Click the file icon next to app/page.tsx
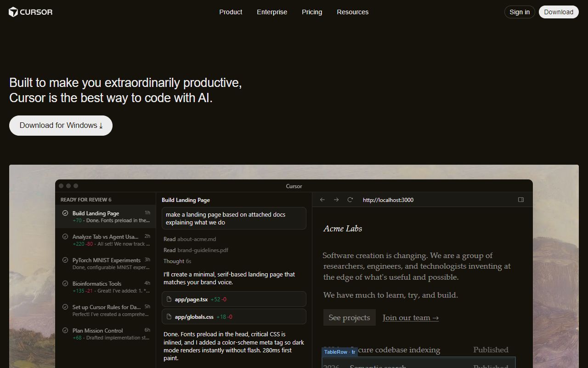 tap(168, 299)
